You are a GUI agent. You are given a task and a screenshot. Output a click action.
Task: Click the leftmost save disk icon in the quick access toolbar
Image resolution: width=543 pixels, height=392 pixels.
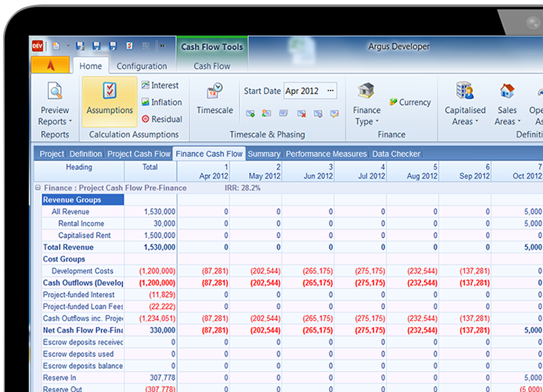tap(80, 46)
